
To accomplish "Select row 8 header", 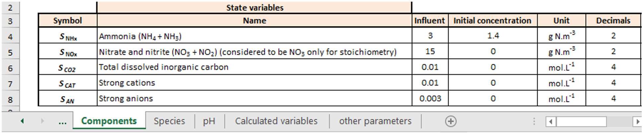I will tap(10, 99).
